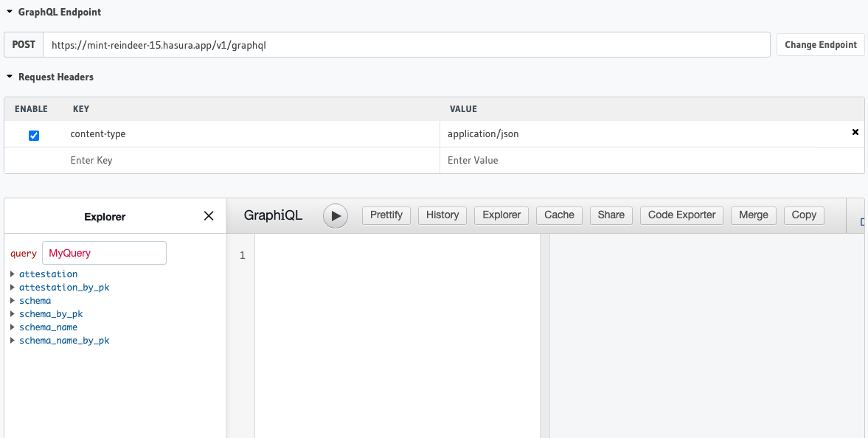Expand schema_name_by_pk query node
Screen dimensions: 868x438
pos(13,341)
